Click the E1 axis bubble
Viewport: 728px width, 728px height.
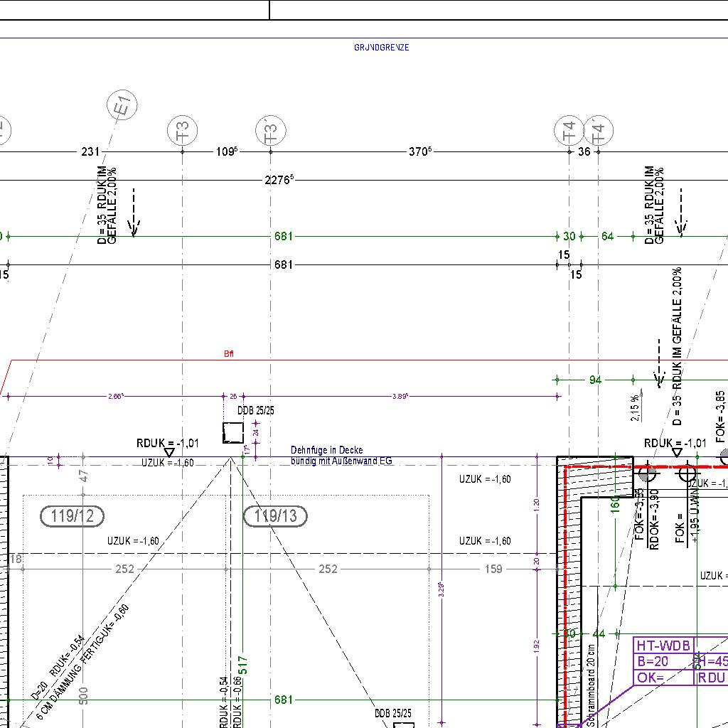click(122, 106)
